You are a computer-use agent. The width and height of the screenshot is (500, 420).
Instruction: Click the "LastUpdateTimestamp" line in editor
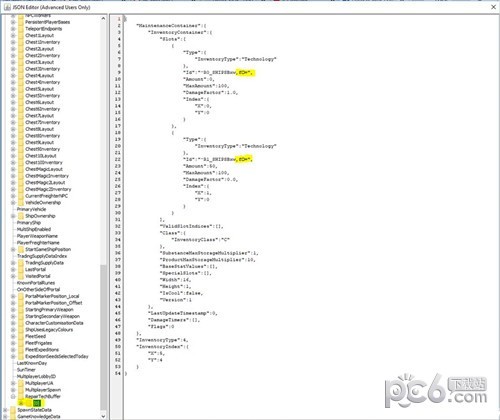click(x=182, y=313)
